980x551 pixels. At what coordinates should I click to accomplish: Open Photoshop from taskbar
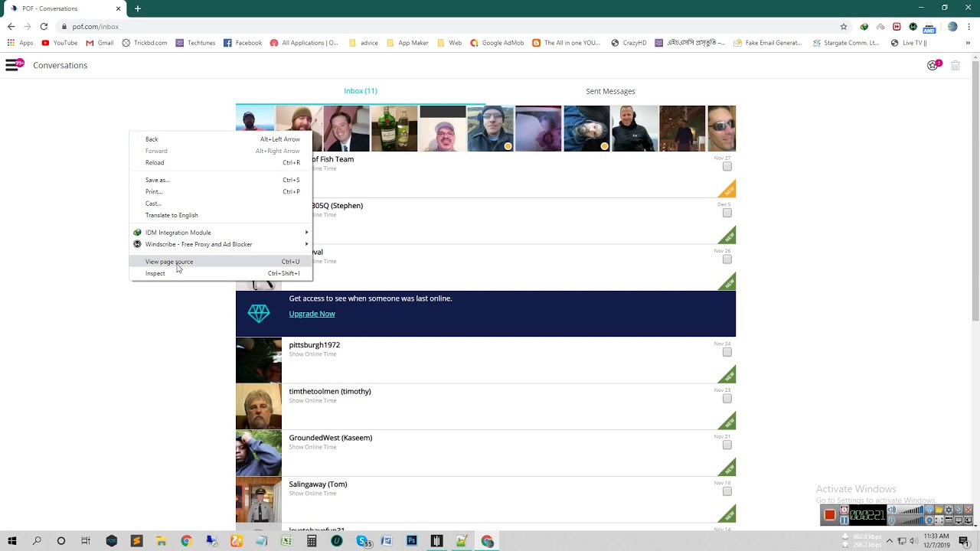click(x=411, y=541)
